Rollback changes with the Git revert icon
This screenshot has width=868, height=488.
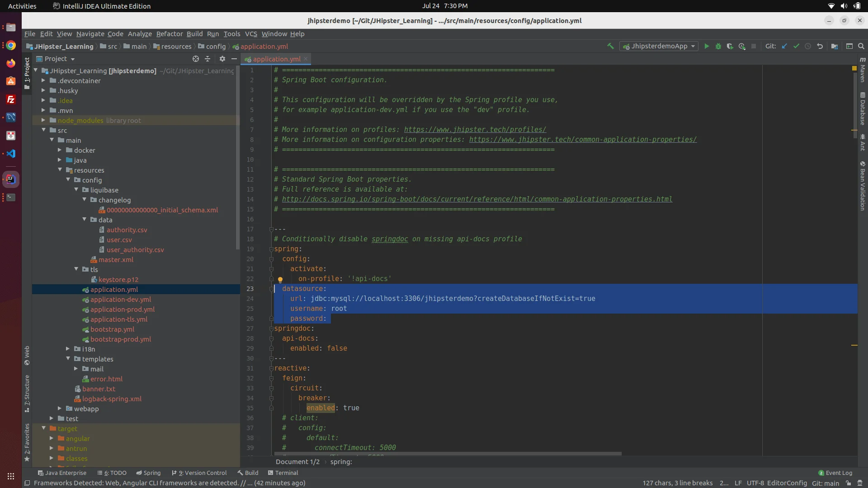pos(820,46)
